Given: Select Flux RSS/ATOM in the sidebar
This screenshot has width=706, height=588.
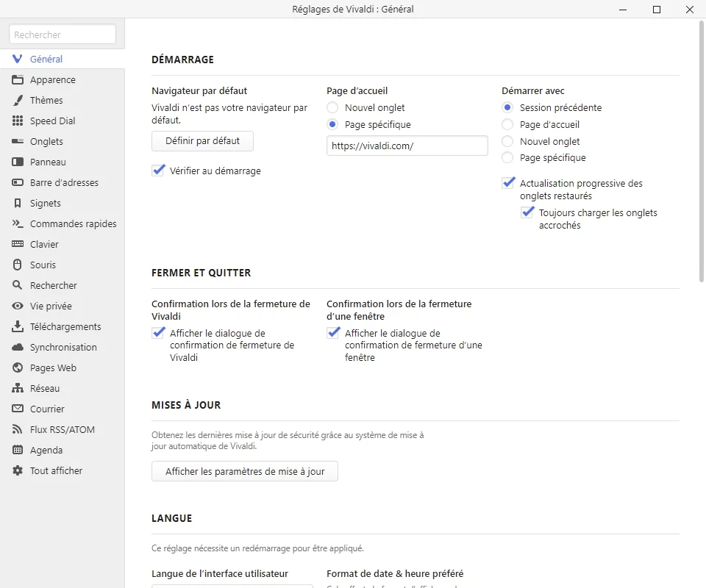Looking at the screenshot, I should coord(62,430).
